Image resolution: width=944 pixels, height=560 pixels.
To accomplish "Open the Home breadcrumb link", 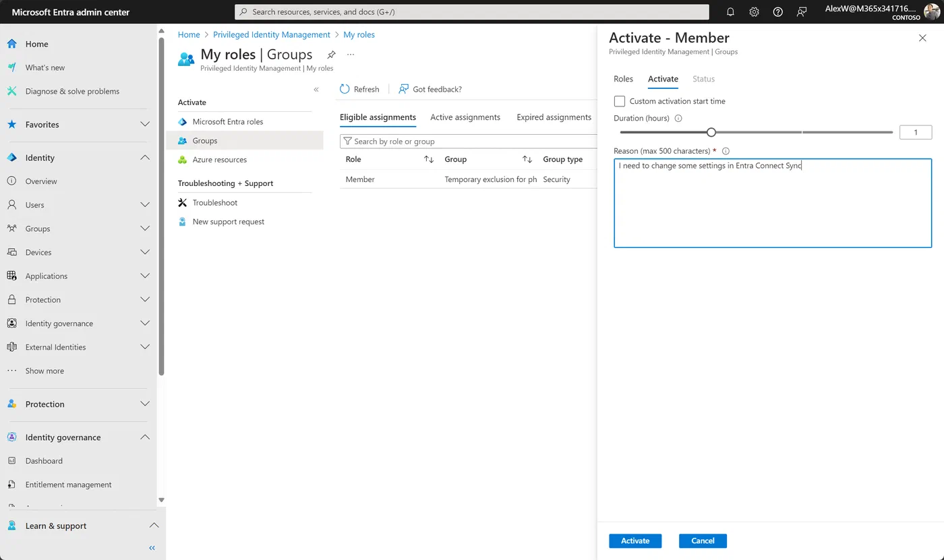I will (x=189, y=34).
